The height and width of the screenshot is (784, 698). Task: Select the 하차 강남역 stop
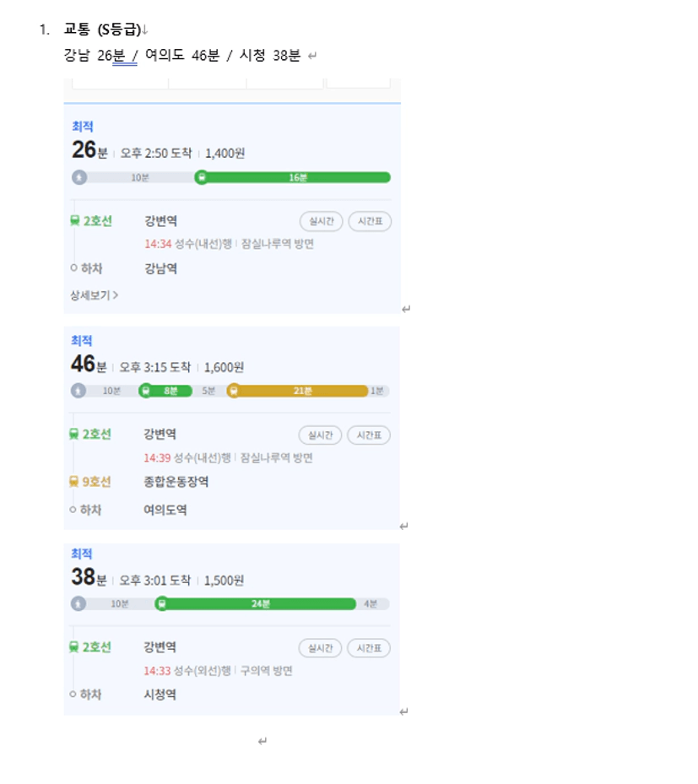pos(123,268)
